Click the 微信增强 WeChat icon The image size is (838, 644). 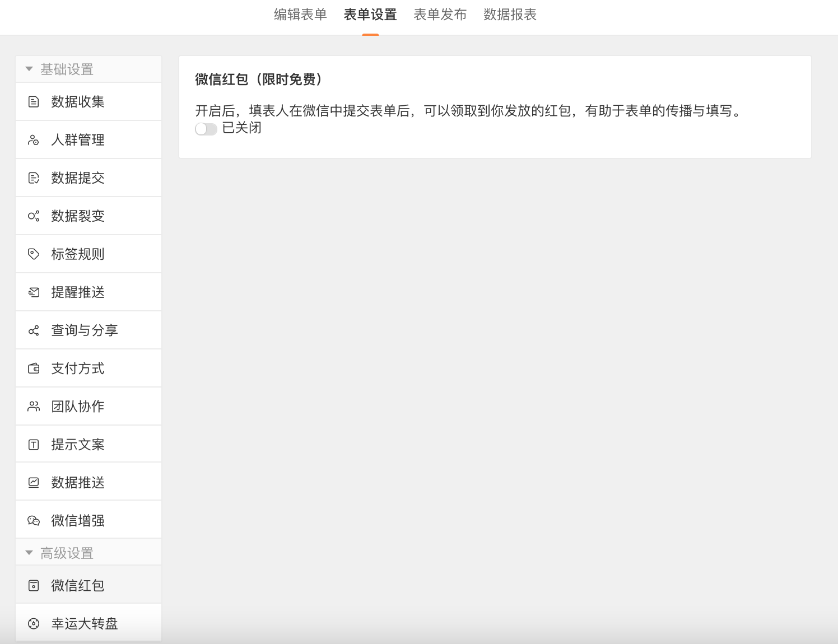[x=34, y=521]
